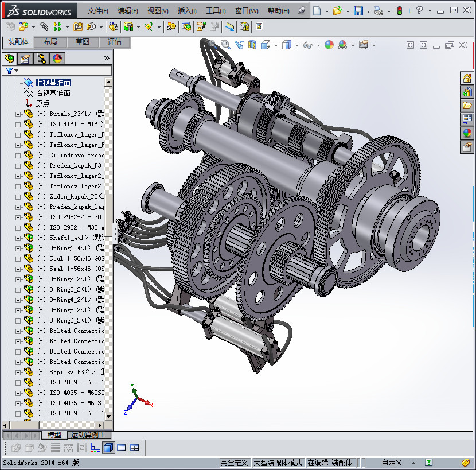Image resolution: width=476 pixels, height=470 pixels.
Task: Click the Rebuild traffic light icon
Action: [x=400, y=11]
